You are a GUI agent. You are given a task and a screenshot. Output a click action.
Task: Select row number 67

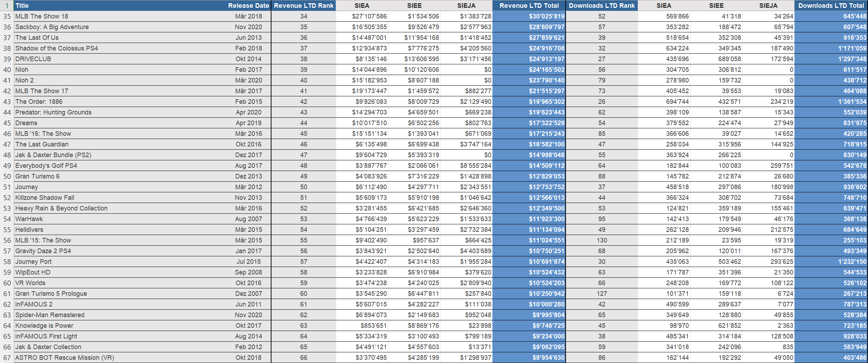[7, 358]
